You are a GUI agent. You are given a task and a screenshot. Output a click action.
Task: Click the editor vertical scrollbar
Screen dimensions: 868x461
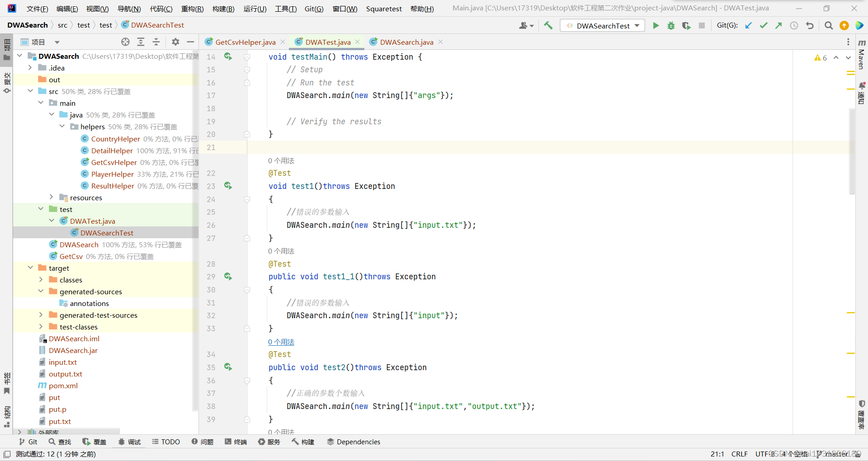pos(852,151)
